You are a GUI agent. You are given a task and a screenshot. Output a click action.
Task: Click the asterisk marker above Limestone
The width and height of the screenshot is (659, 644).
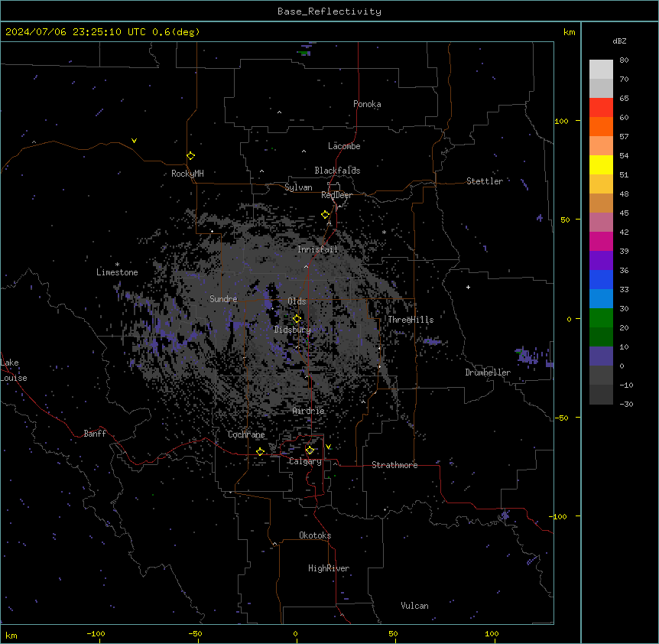(x=117, y=264)
